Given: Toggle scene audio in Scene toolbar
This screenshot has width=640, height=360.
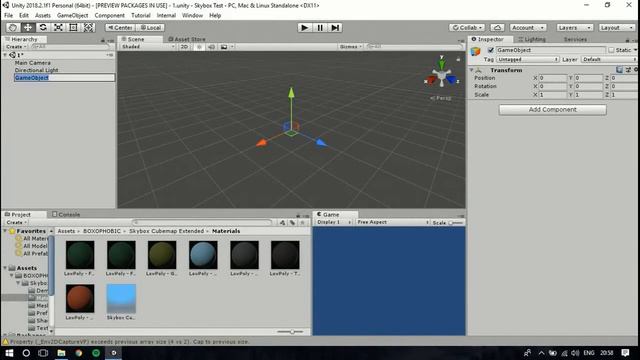Looking at the screenshot, I should click(211, 47).
